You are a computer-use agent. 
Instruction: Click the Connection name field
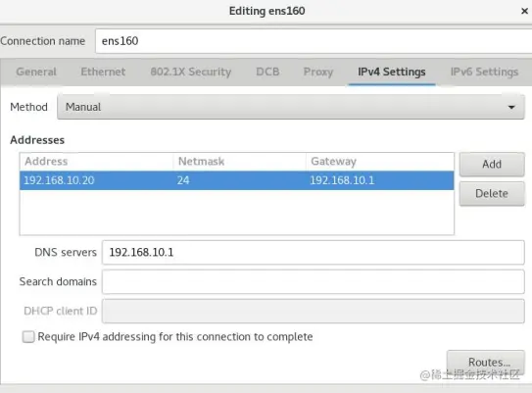pyautogui.click(x=314, y=41)
